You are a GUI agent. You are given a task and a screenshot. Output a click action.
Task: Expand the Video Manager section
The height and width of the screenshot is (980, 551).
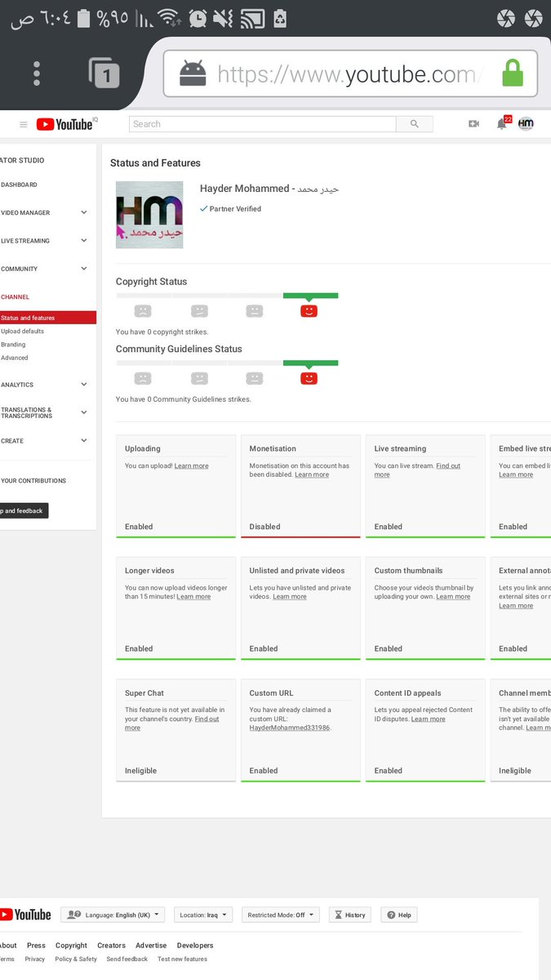(x=45, y=212)
